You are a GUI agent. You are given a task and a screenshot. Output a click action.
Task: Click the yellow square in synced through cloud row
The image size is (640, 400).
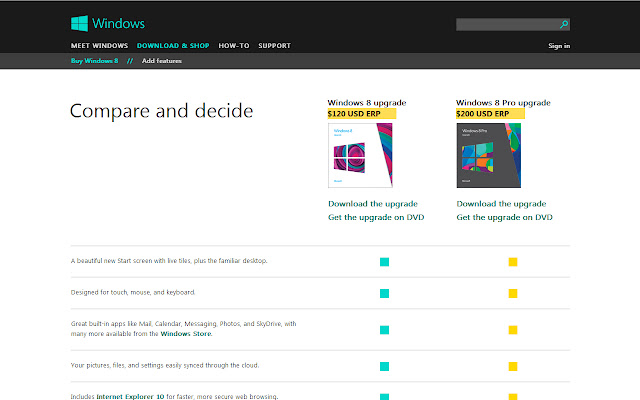tap(513, 367)
